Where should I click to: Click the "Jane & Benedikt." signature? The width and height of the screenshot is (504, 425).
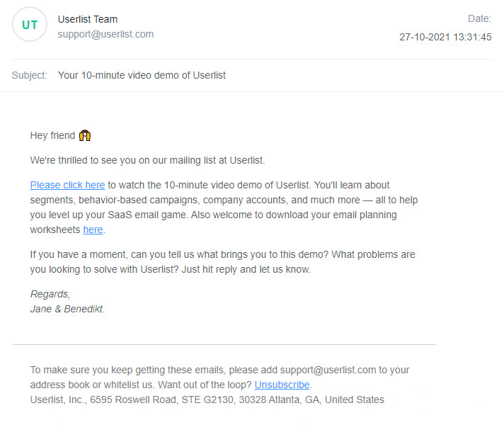click(x=67, y=309)
